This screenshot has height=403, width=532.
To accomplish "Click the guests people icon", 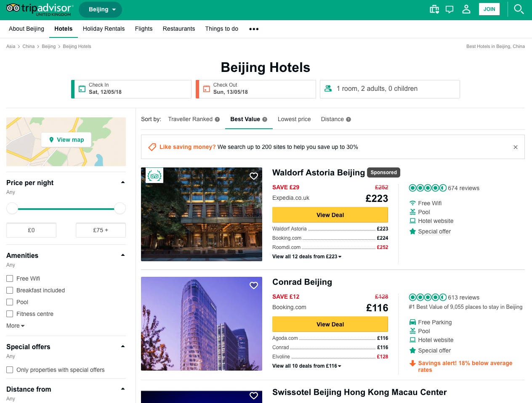I will click(328, 88).
